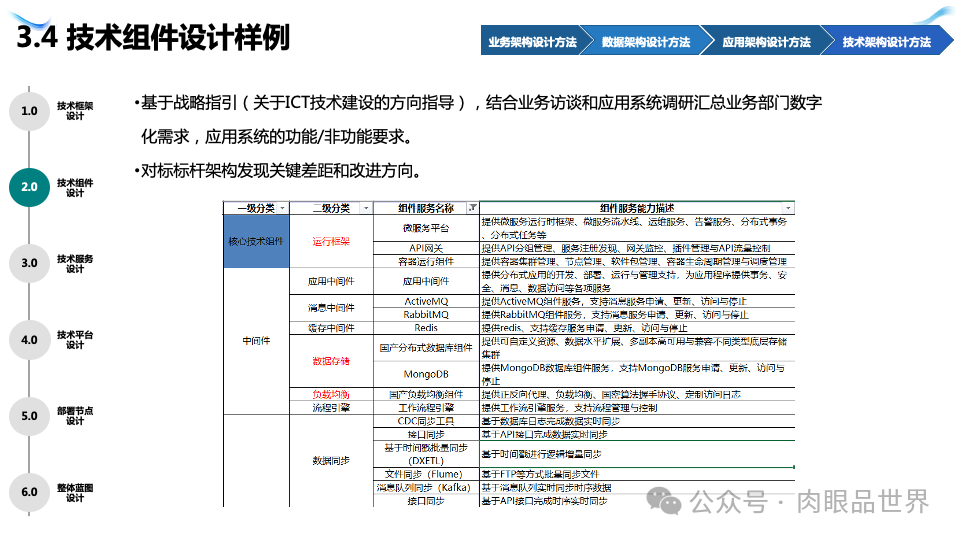Click the 提供ActiveMQ组件服务 description cell
This screenshot has width=960, height=540.
[637, 301]
